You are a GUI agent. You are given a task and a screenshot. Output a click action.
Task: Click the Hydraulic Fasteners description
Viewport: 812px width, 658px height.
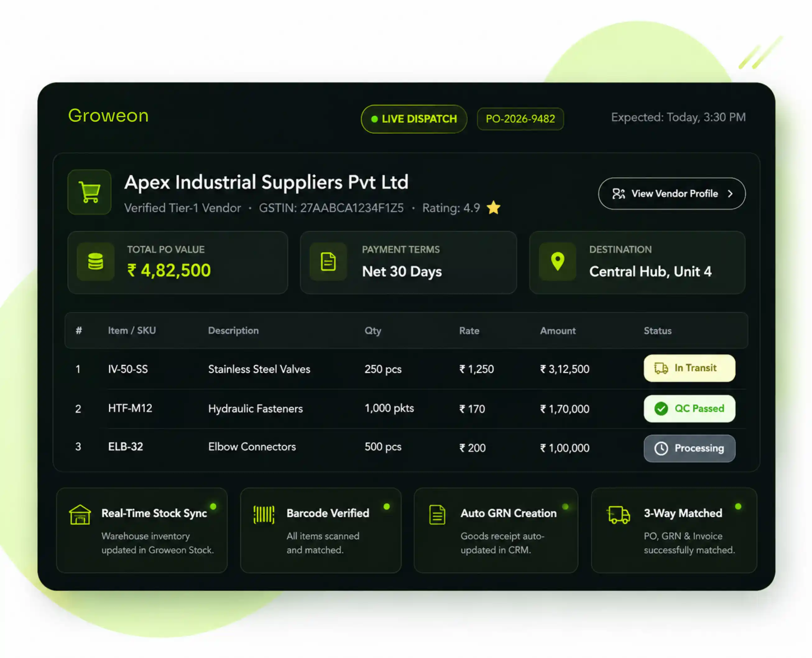click(x=256, y=409)
